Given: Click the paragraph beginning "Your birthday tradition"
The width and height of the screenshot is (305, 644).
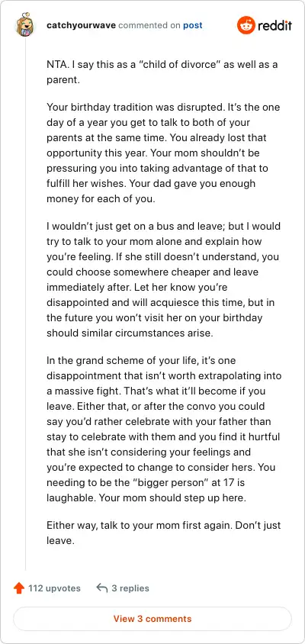Looking at the screenshot, I should 162,153.
